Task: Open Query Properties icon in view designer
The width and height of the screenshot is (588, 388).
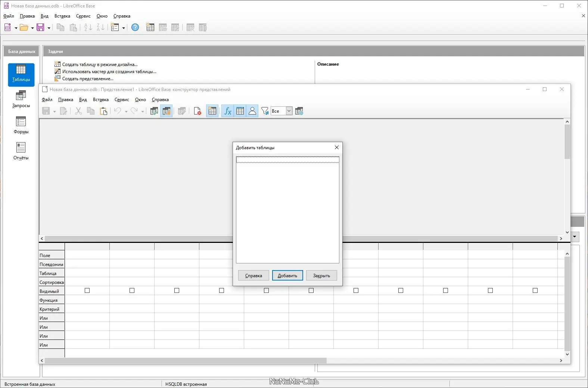Action: [x=299, y=111]
